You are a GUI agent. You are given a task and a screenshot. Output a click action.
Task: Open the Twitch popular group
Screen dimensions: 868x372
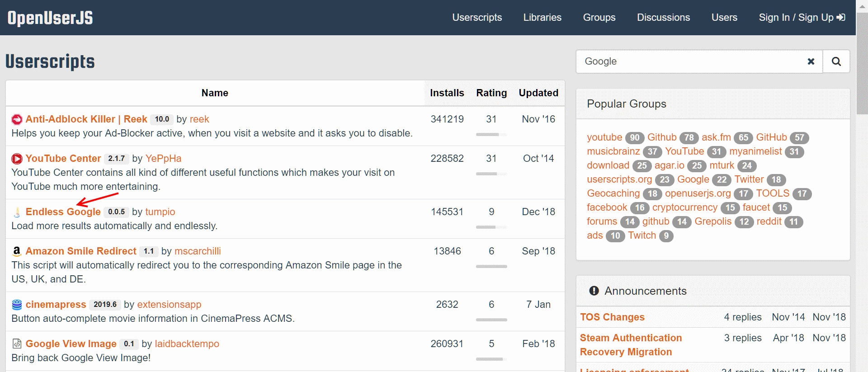(x=642, y=235)
